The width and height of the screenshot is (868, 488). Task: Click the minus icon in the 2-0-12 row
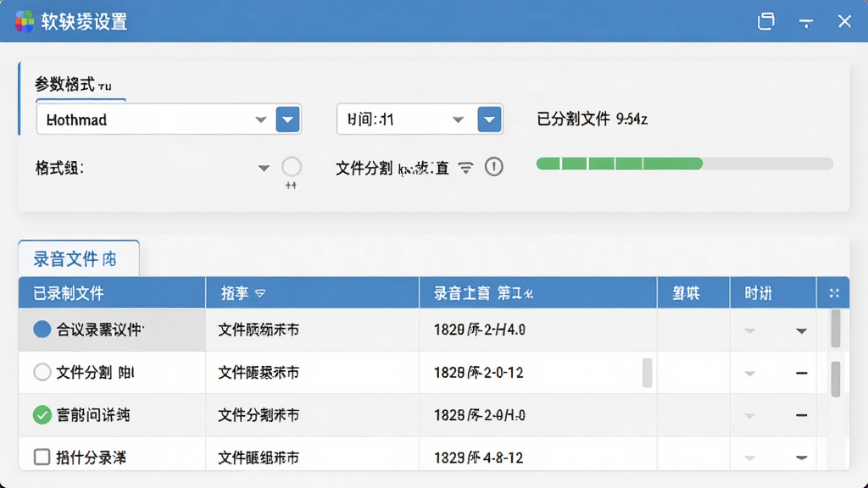(x=801, y=373)
